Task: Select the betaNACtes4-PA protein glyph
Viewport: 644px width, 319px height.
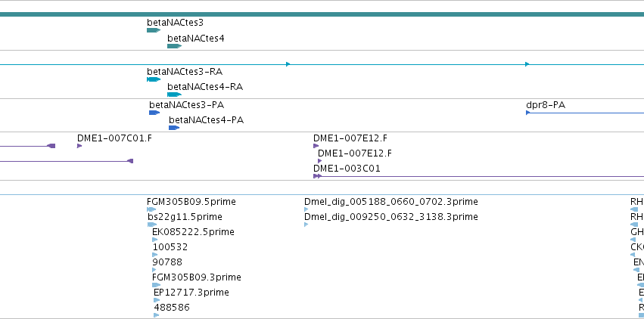Action: coord(174,128)
